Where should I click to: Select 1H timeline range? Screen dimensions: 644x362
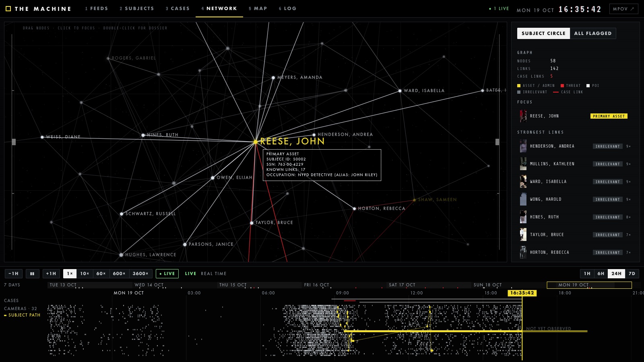[587, 274]
